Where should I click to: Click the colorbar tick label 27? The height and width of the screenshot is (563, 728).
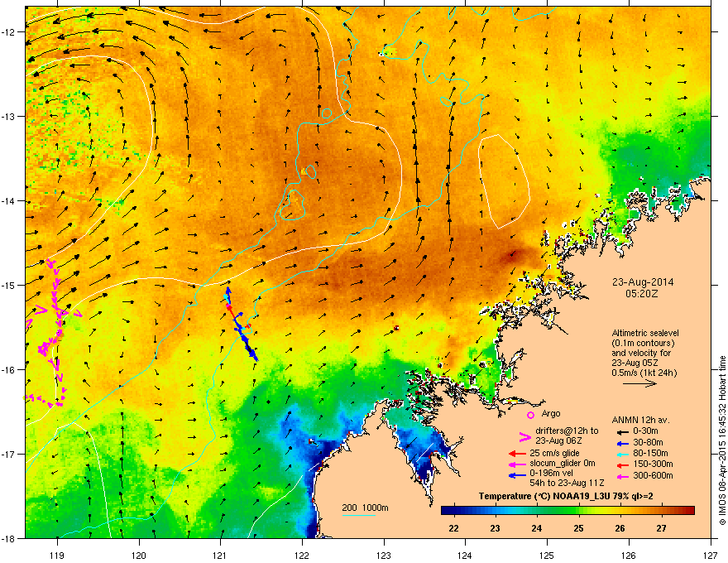coord(661,528)
